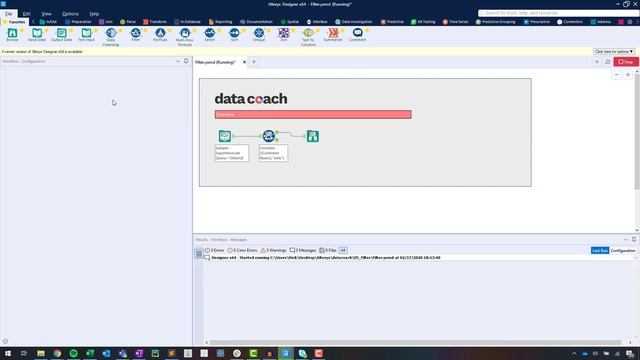640x360 pixels.
Task: Toggle the Errors filter in Results
Action: point(214,250)
